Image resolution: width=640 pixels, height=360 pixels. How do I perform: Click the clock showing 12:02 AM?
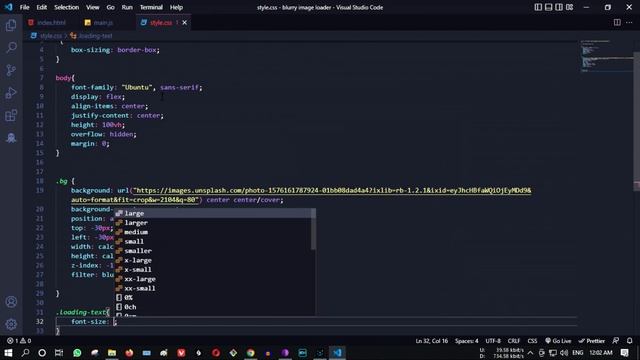click(601, 353)
